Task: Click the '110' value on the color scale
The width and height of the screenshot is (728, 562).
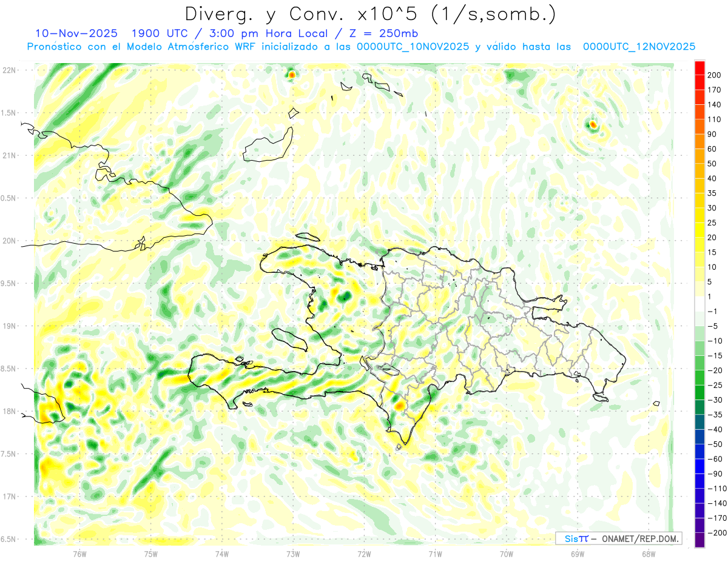Action: (714, 119)
